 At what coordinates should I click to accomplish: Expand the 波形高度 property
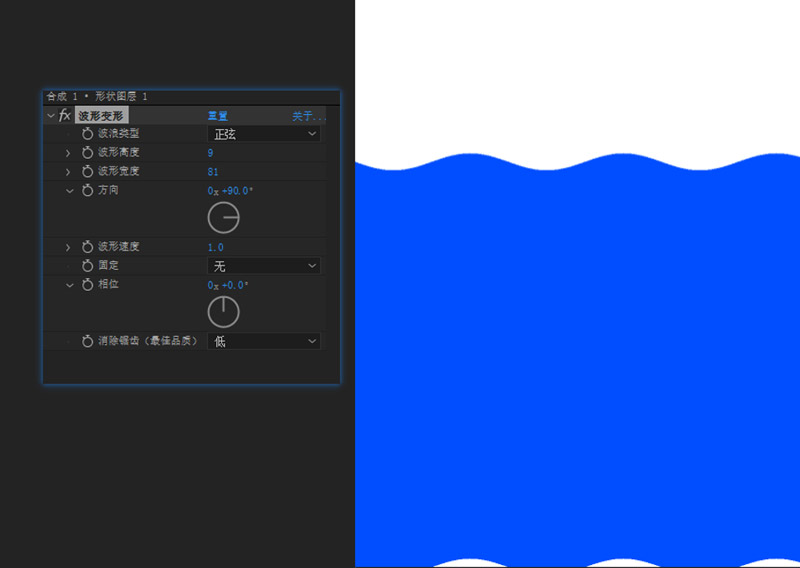pos(68,153)
